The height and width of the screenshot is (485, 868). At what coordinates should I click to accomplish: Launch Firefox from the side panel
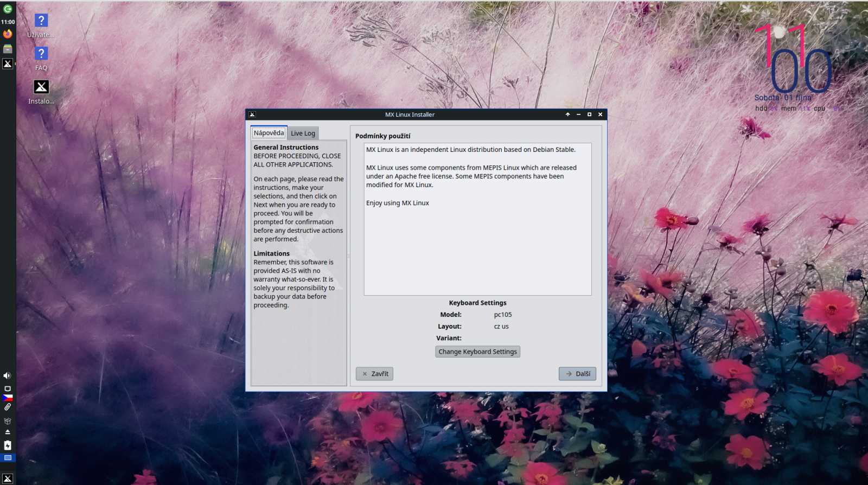tap(8, 34)
